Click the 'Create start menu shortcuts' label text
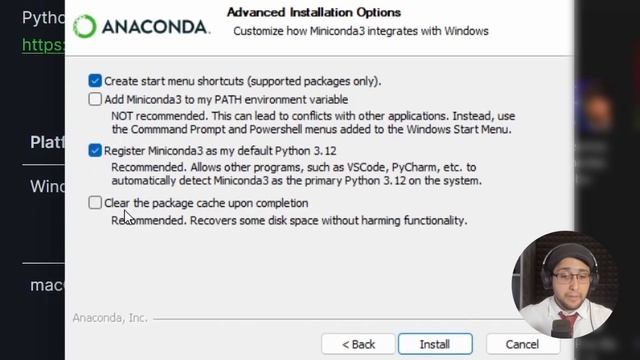640x360 pixels. coord(242,81)
